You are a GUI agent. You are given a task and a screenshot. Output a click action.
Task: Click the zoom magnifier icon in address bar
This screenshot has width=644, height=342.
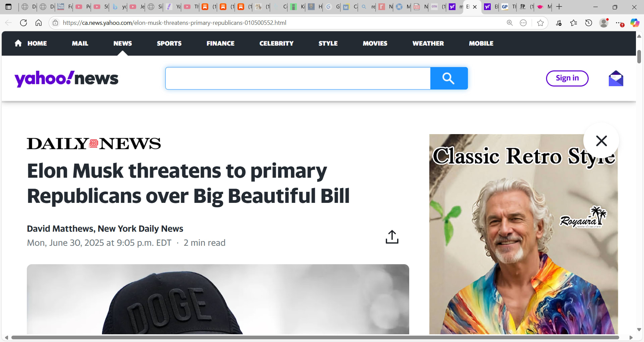509,23
